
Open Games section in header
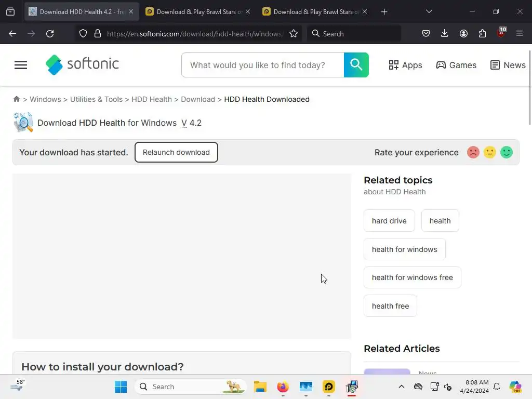456,65
